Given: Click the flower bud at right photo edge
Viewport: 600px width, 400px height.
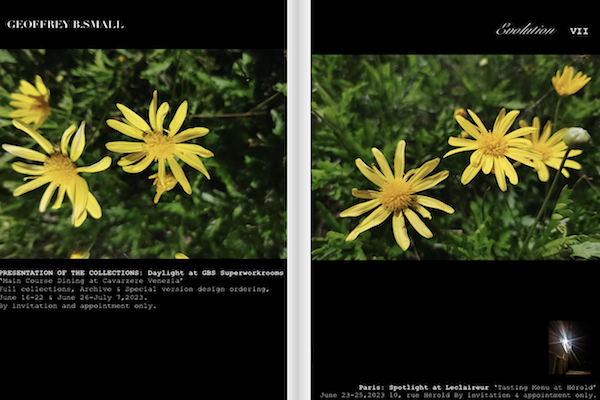Looking at the screenshot, I should click(x=576, y=137).
